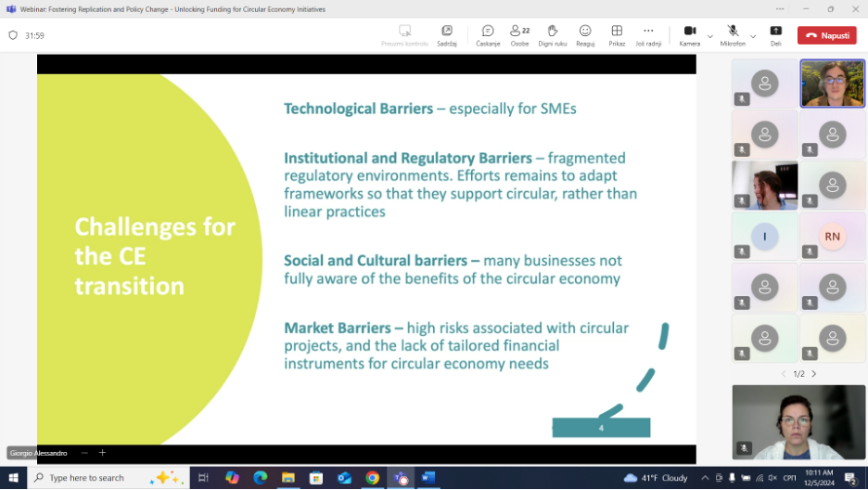Expand the Mikrofon options dropdown arrow
Viewport: 868px width, 490px height.
[x=753, y=36]
